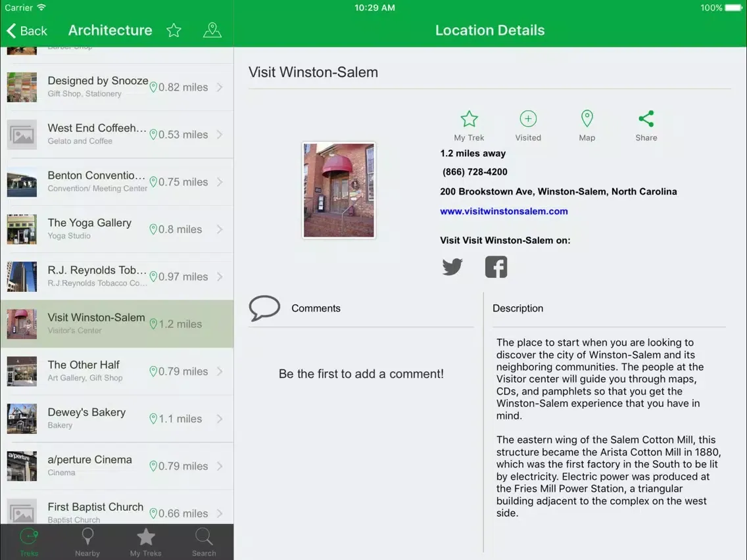Select 'a/perture Cinema' list title
This screenshot has width=747, height=560.
pos(89,459)
